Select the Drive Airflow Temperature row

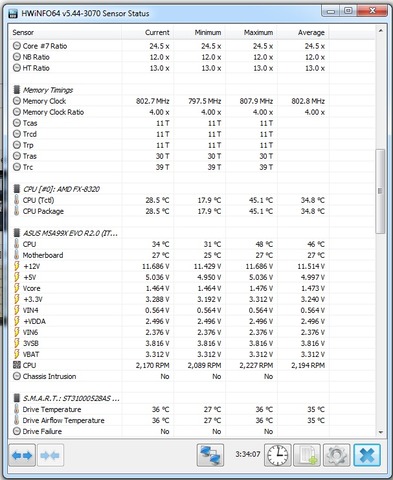[192, 420]
